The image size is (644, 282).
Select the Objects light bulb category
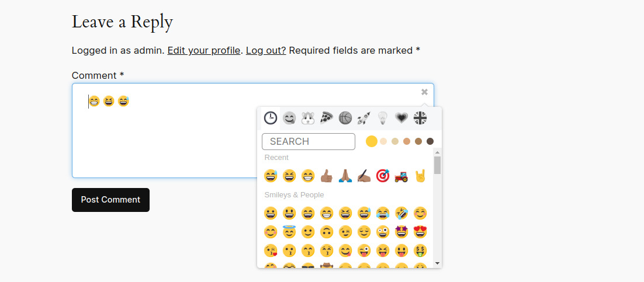383,118
